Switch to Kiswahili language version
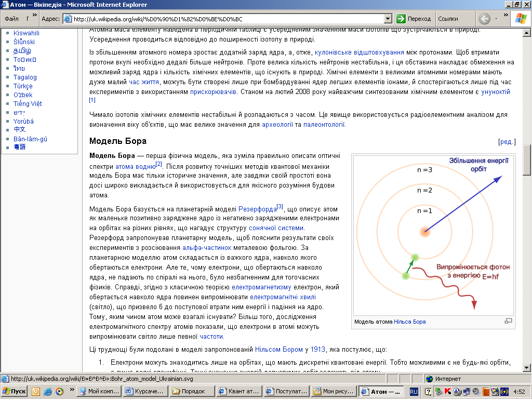This screenshot has height=399, width=532. [26, 33]
